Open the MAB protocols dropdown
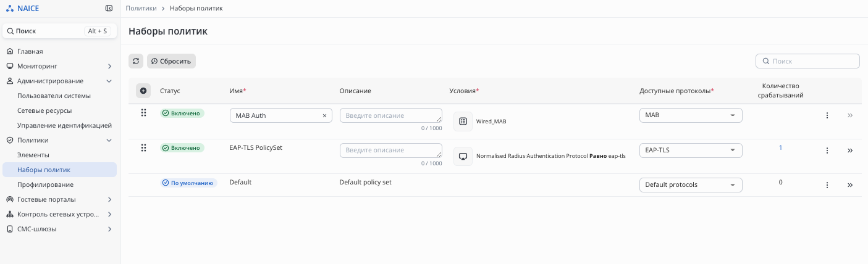 [690, 115]
